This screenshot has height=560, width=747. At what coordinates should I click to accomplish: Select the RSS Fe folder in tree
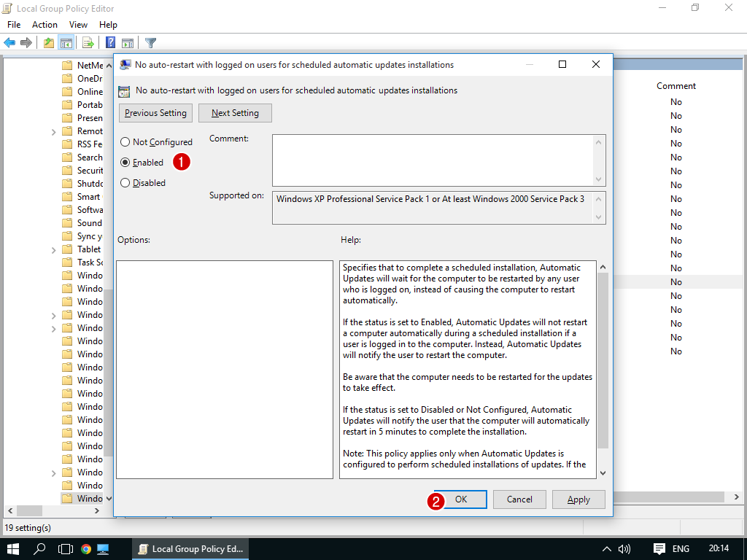(x=83, y=144)
